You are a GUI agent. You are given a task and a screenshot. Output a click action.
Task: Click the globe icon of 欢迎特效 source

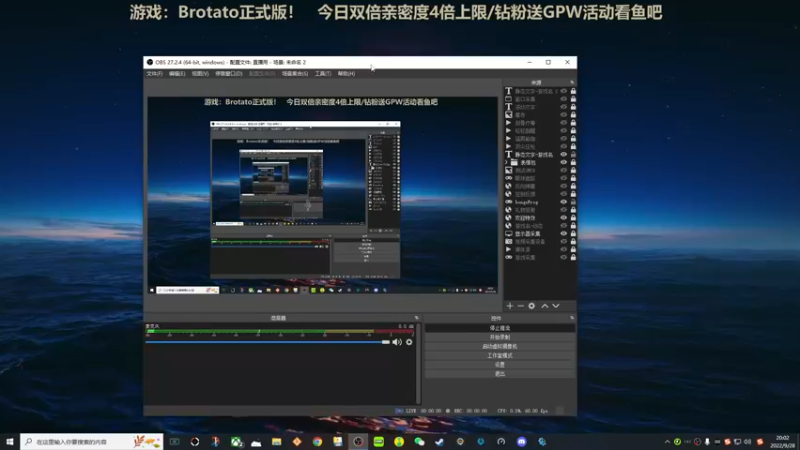[508, 217]
